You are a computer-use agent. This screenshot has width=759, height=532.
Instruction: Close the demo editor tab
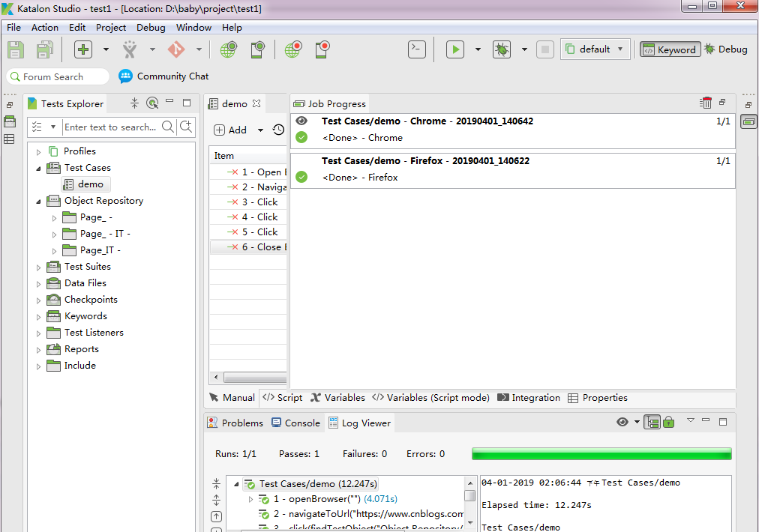[x=256, y=103]
